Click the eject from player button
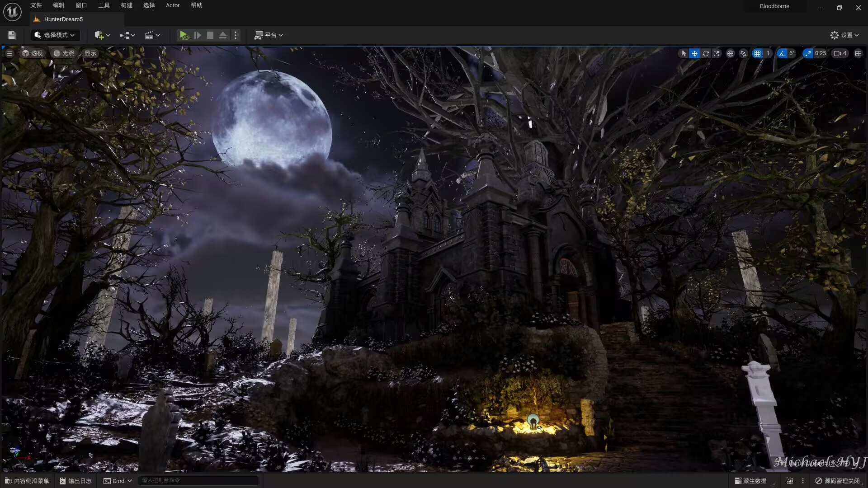 click(x=223, y=35)
